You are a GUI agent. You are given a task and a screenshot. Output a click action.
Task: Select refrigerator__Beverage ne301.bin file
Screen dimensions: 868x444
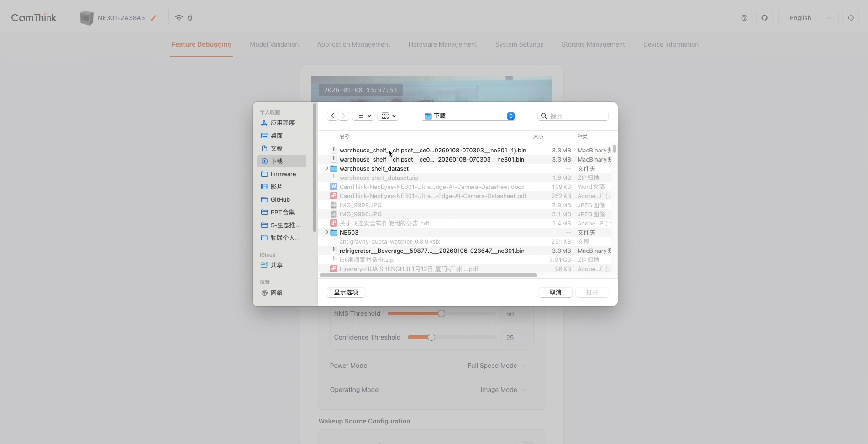pos(431,251)
